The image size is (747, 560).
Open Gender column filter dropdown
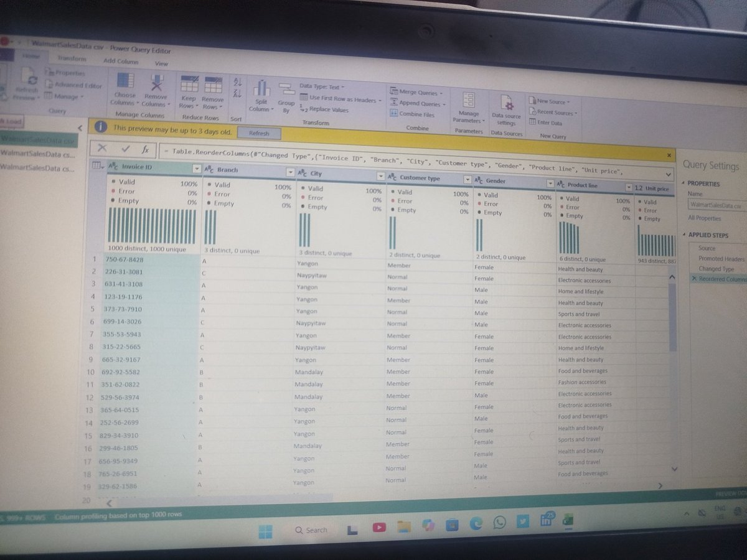(550, 184)
